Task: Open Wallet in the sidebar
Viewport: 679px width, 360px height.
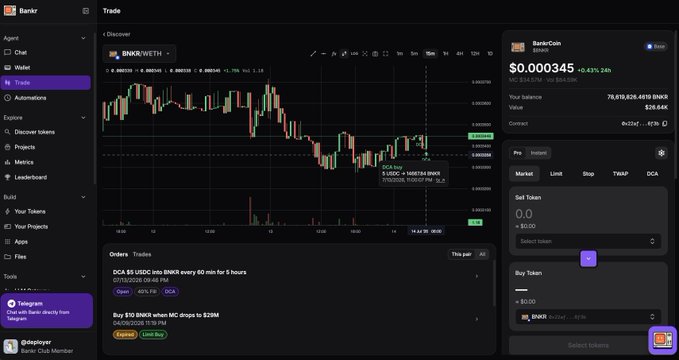Action: tap(45, 68)
